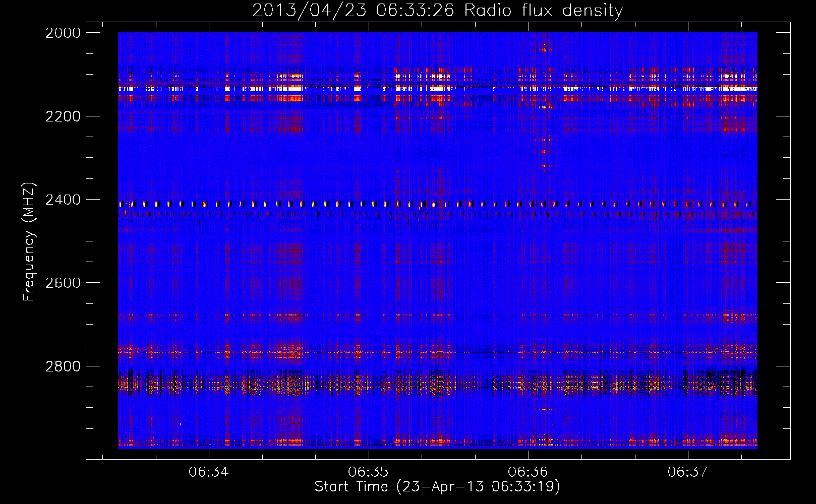
Task: Click the 06:37 time tick label
Action: click(x=687, y=472)
